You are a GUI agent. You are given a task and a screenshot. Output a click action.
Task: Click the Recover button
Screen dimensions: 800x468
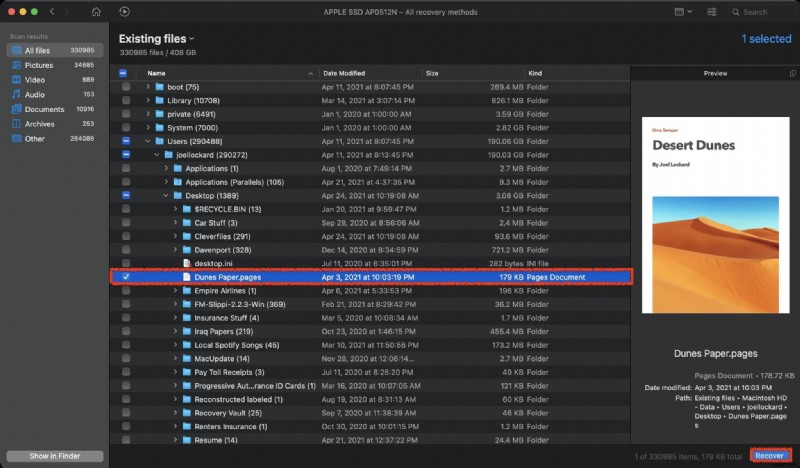(x=770, y=456)
